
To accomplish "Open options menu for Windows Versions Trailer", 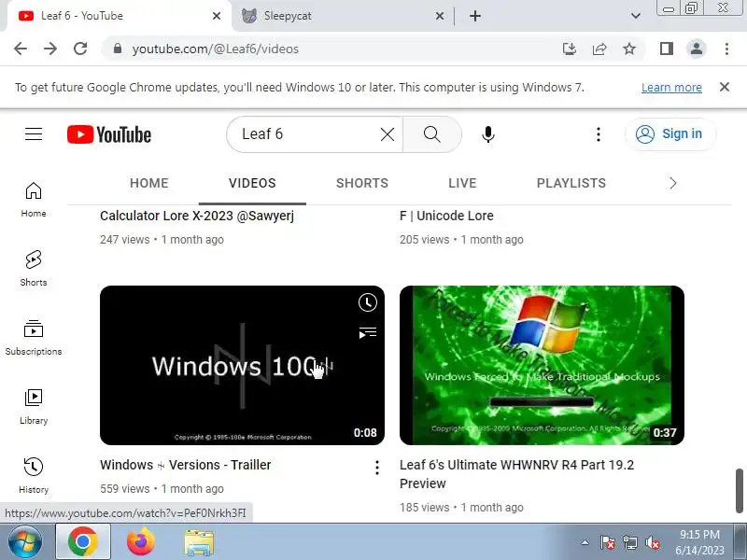I will pyautogui.click(x=377, y=468).
